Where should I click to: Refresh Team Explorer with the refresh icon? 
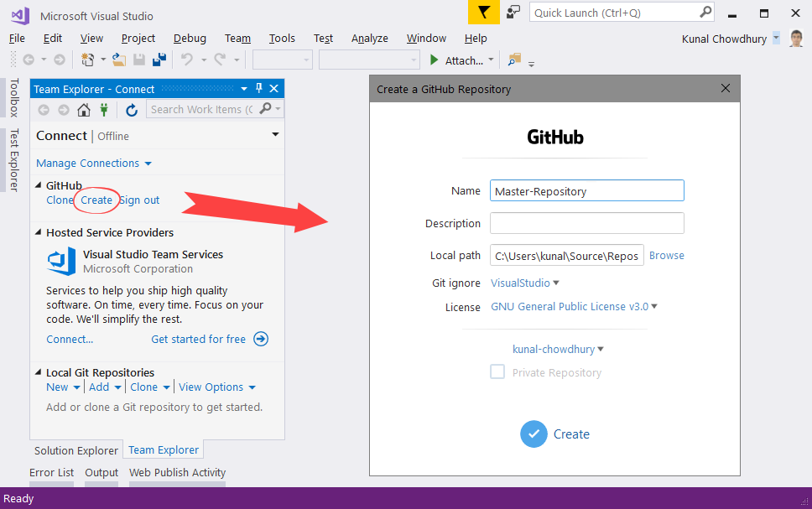pyautogui.click(x=132, y=110)
